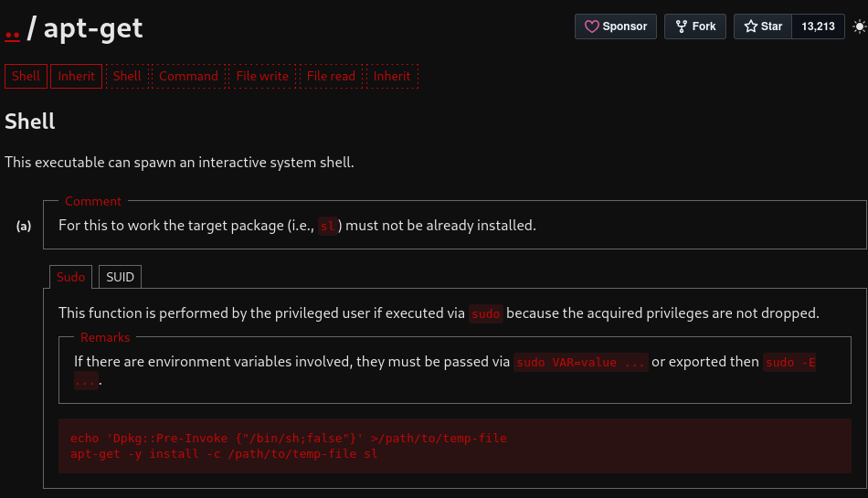Click 'This executable can spawn' description text
868x498 pixels.
coord(179,162)
